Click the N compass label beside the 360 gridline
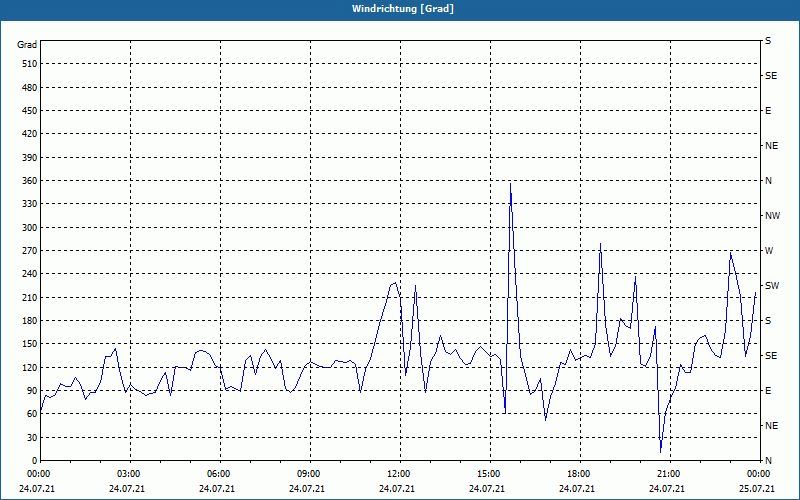This screenshot has width=800, height=500. point(768,181)
